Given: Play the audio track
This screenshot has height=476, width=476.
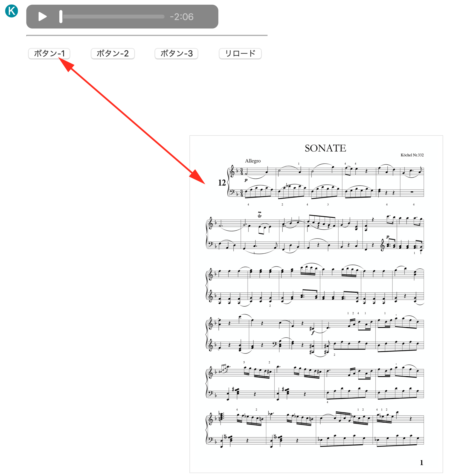Looking at the screenshot, I should click(42, 17).
